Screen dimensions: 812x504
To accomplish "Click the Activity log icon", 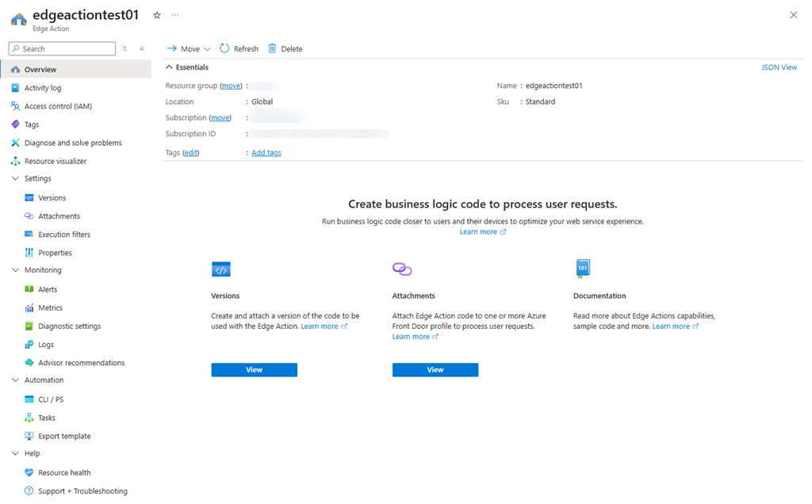I will tap(16, 88).
